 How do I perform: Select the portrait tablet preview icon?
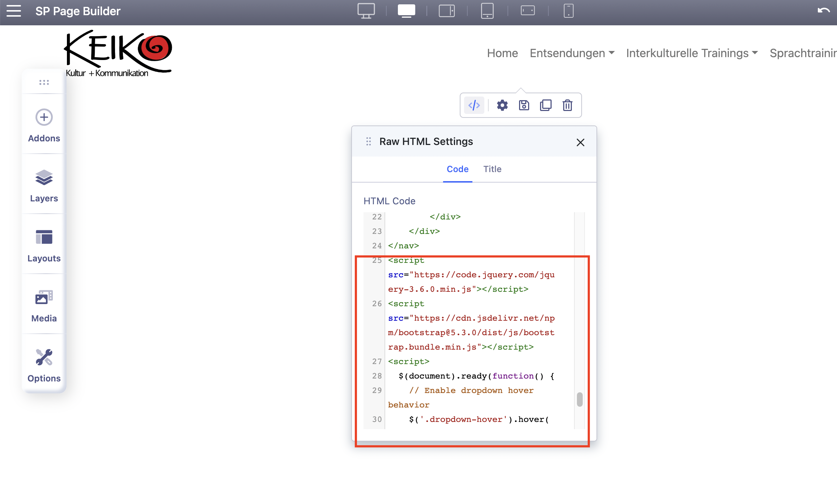(x=487, y=11)
